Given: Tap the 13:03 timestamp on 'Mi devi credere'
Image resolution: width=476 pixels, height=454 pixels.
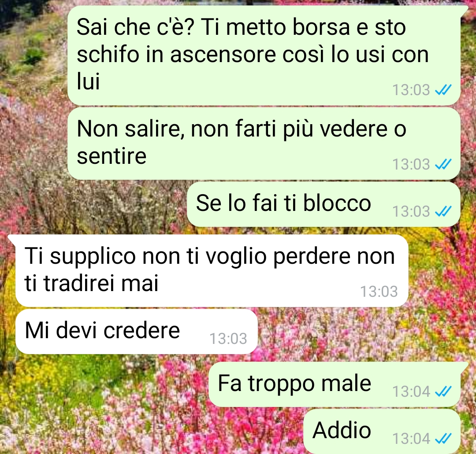Looking at the screenshot, I should click(x=228, y=339).
